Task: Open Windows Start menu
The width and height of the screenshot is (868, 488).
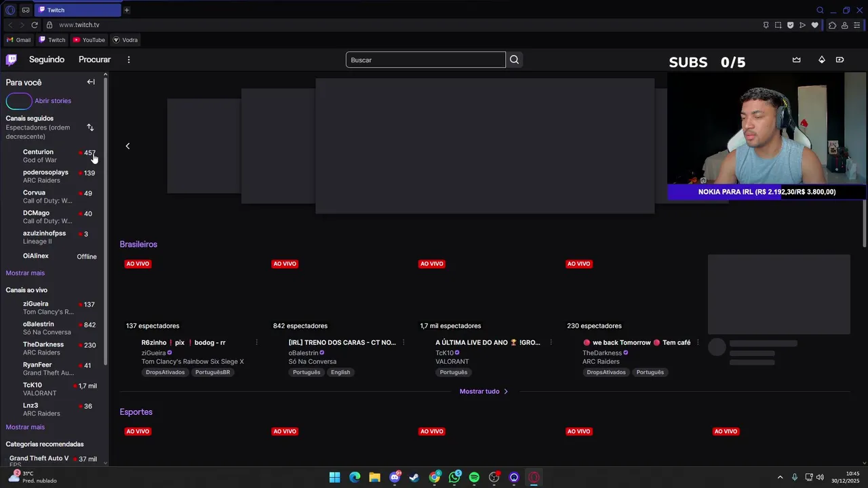Action: (334, 477)
